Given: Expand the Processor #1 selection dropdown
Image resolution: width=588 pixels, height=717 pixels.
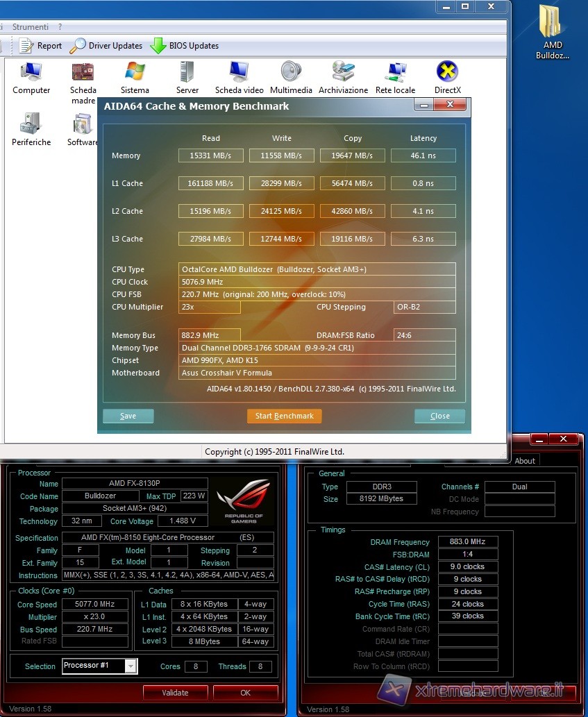Looking at the screenshot, I should tap(130, 666).
